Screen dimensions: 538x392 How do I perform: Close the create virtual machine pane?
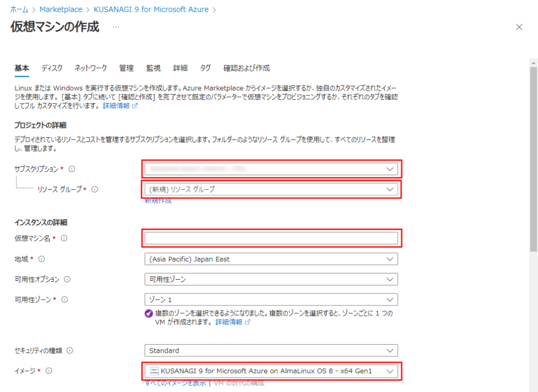pyautogui.click(x=519, y=27)
